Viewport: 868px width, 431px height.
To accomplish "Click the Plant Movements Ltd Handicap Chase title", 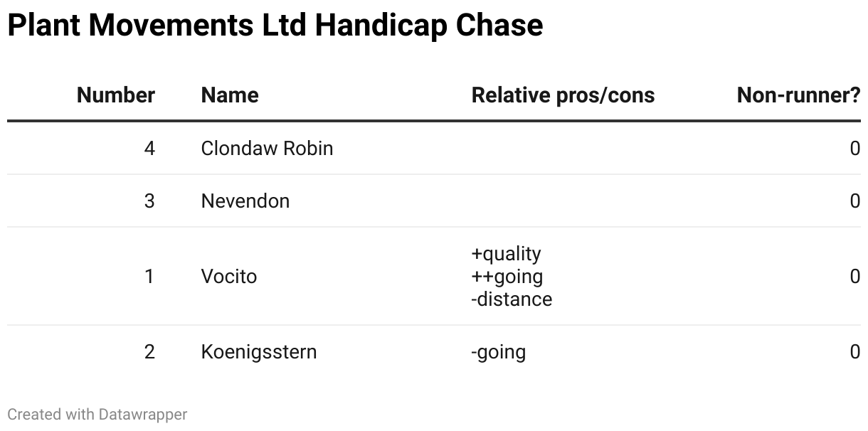I will [275, 26].
